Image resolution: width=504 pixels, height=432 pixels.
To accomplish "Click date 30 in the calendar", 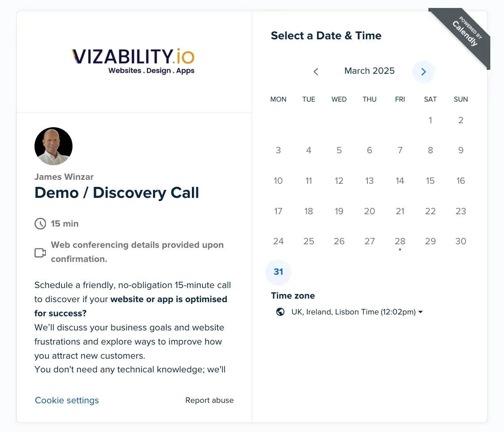I will click(461, 241).
